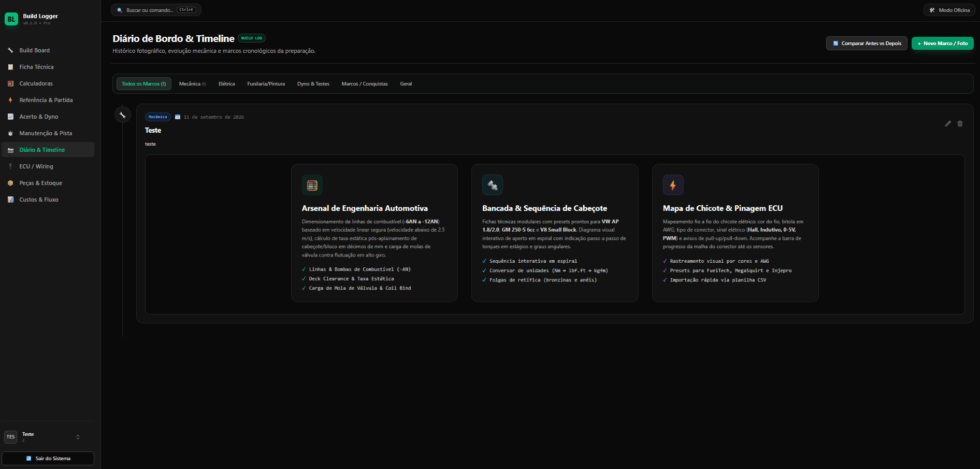Switch to the Geral filter tab
Screen dimensions: 980x469
click(x=406, y=84)
